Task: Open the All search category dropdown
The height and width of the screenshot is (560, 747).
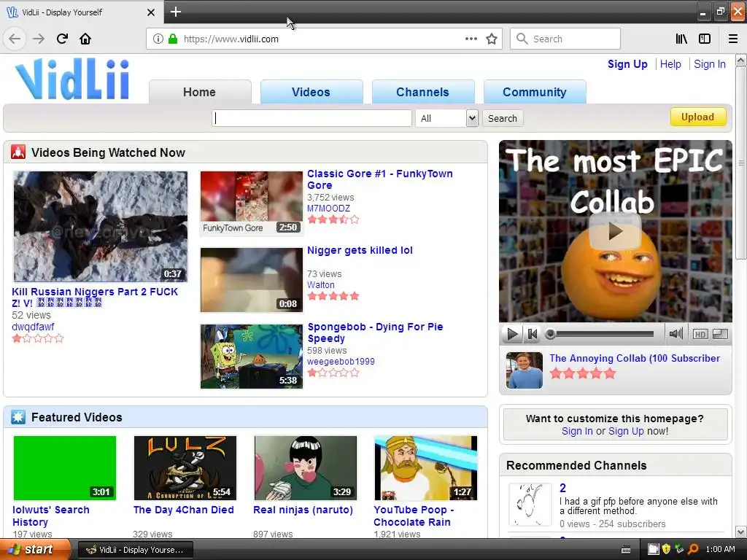Action: pos(446,118)
